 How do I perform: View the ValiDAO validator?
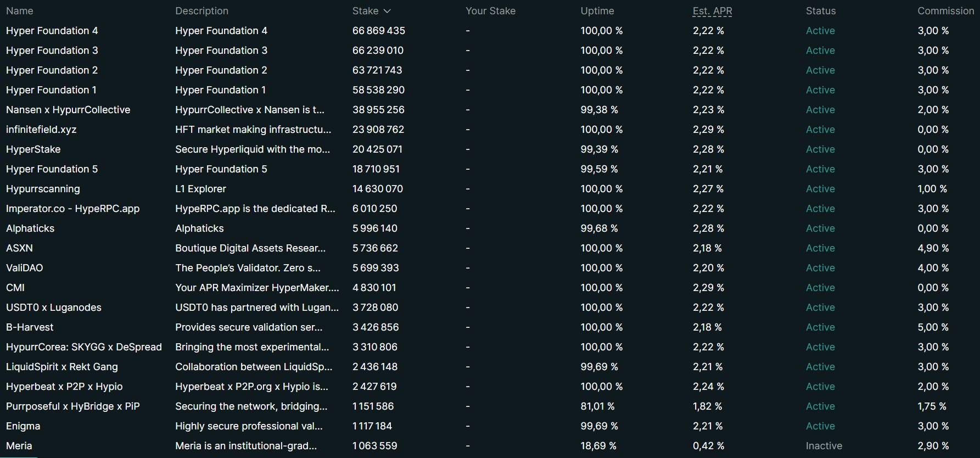point(24,267)
